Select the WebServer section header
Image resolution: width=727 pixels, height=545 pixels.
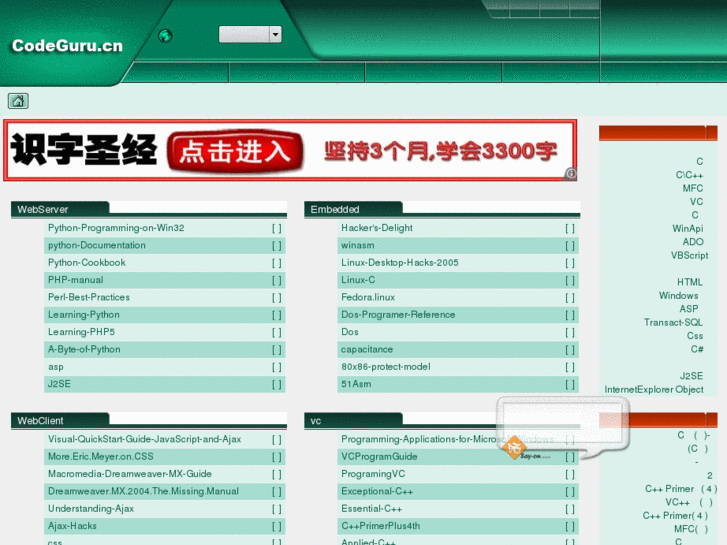tap(43, 209)
